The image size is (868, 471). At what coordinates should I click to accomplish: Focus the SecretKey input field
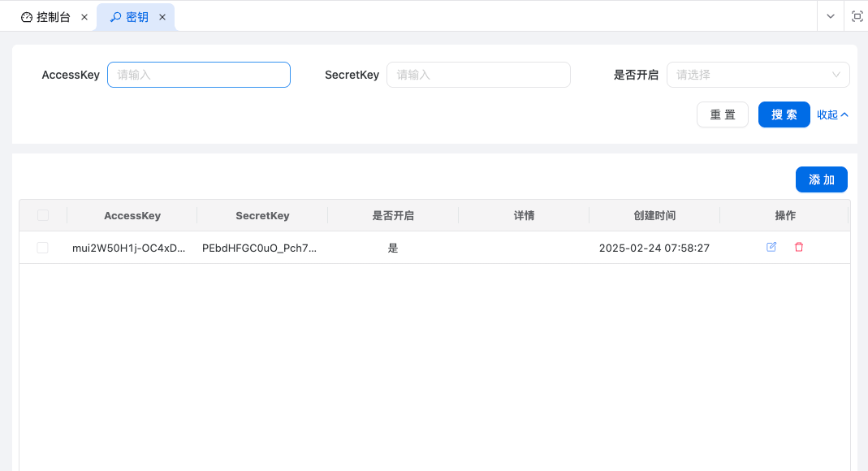click(478, 75)
